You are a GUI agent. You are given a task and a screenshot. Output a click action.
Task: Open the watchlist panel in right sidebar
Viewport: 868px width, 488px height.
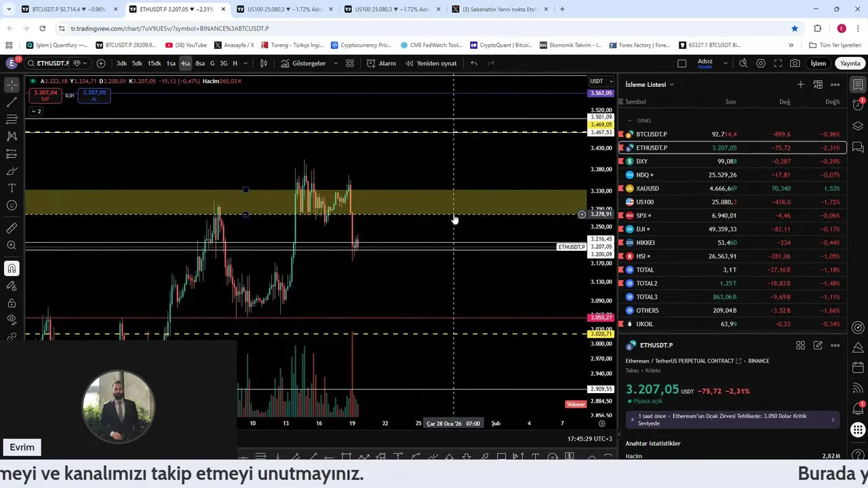[x=858, y=85]
